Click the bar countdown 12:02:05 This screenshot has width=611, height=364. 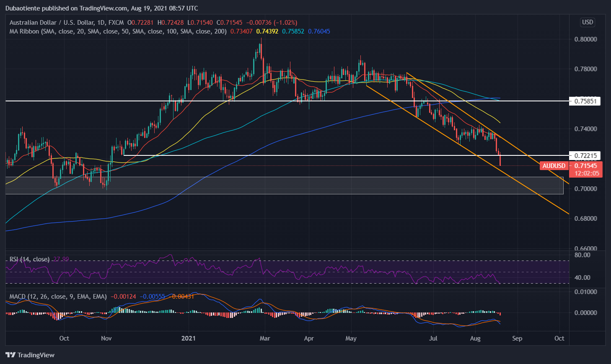[586, 173]
